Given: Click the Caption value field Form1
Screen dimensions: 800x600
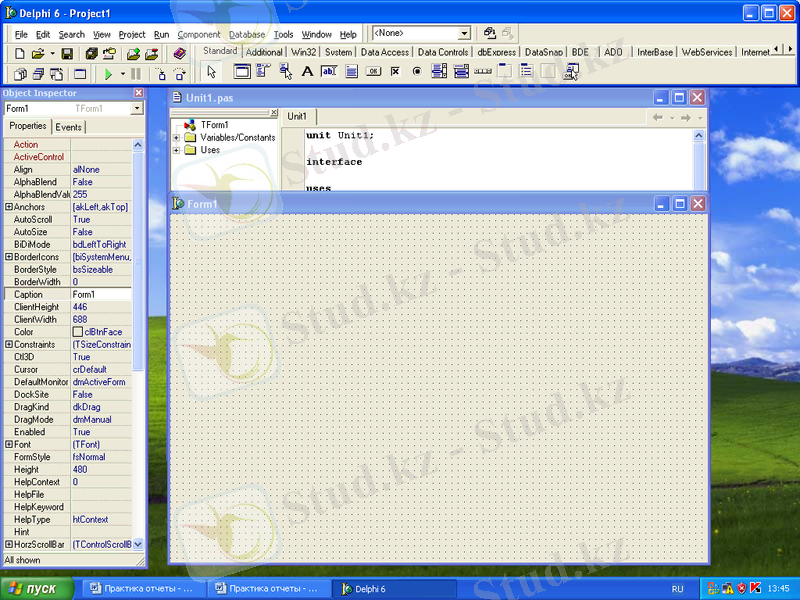Looking at the screenshot, I should click(x=101, y=294).
